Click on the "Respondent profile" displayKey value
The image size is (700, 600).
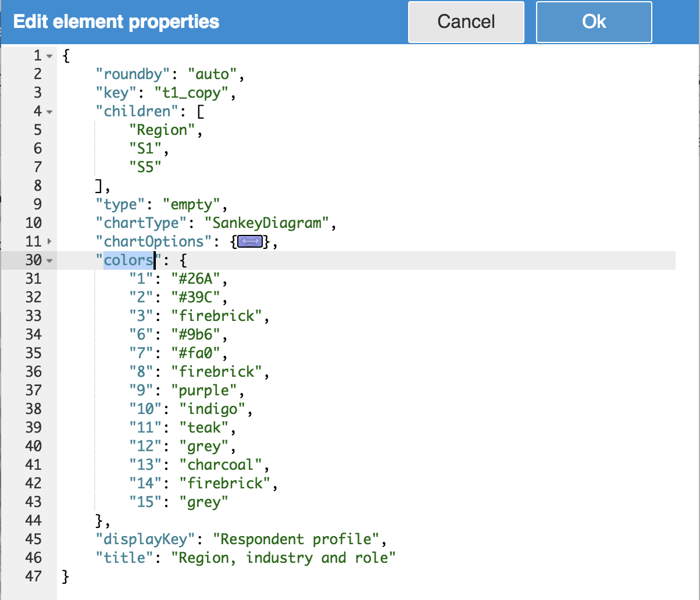[297, 539]
